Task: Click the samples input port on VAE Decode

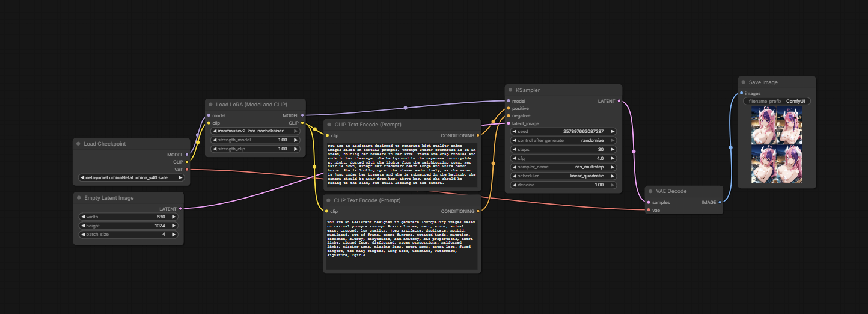Action: (649, 202)
